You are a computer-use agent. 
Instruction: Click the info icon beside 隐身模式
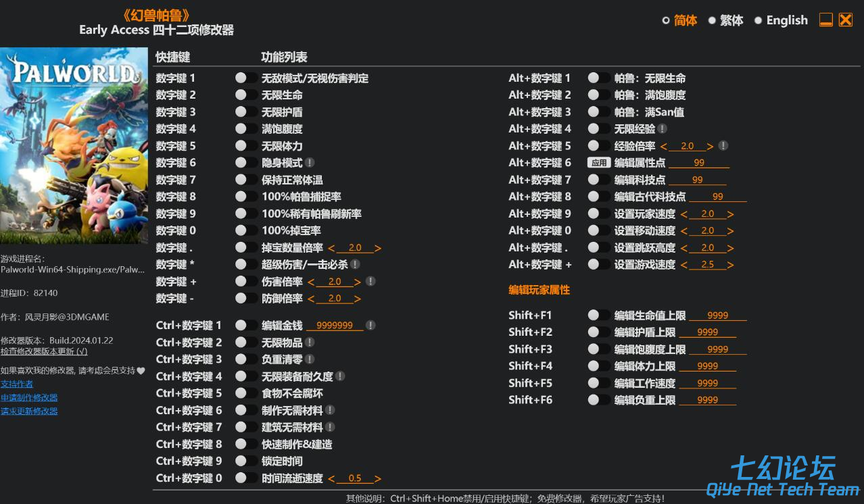(309, 163)
